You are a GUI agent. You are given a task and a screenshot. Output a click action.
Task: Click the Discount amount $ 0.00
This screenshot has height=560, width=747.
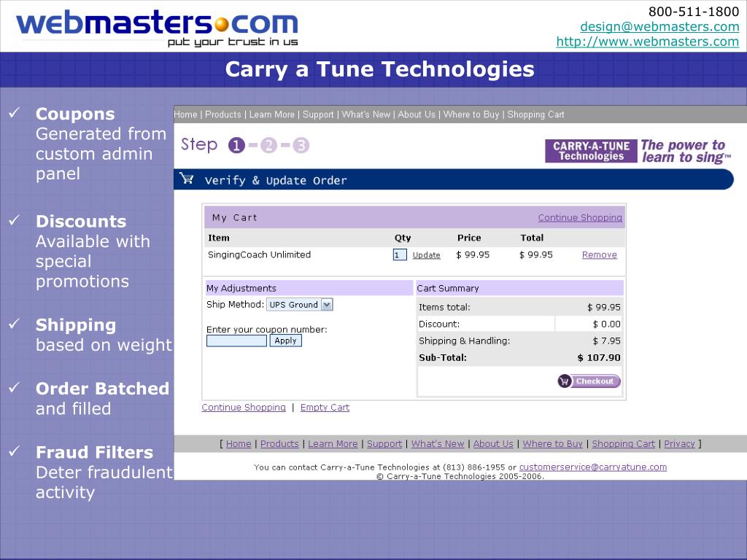pos(606,324)
